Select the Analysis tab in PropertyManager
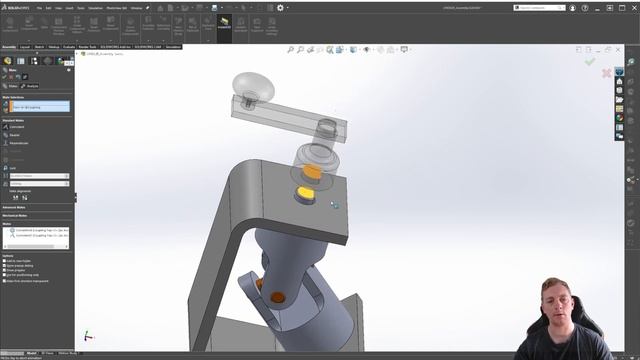Image resolution: width=640 pixels, height=360 pixels. tap(30, 86)
